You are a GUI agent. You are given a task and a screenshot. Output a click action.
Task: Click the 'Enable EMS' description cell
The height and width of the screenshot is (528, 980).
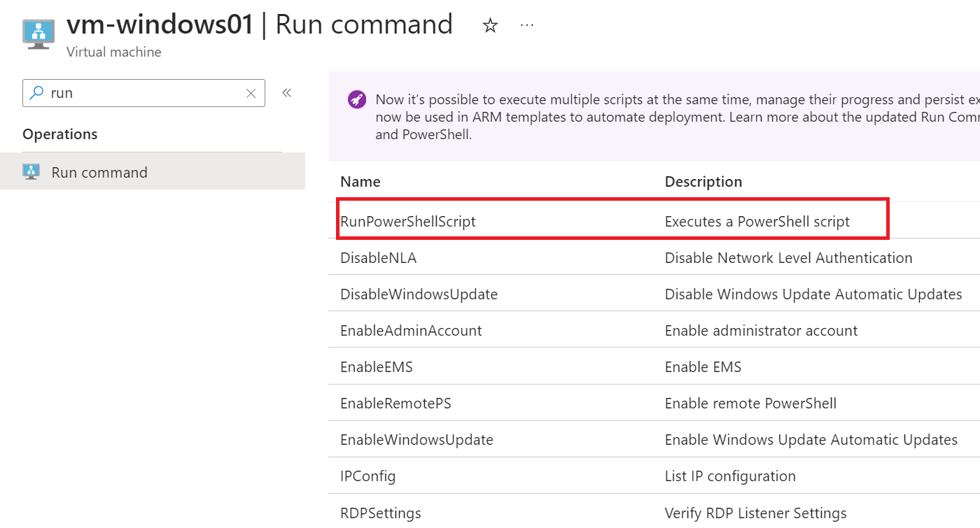point(703,367)
